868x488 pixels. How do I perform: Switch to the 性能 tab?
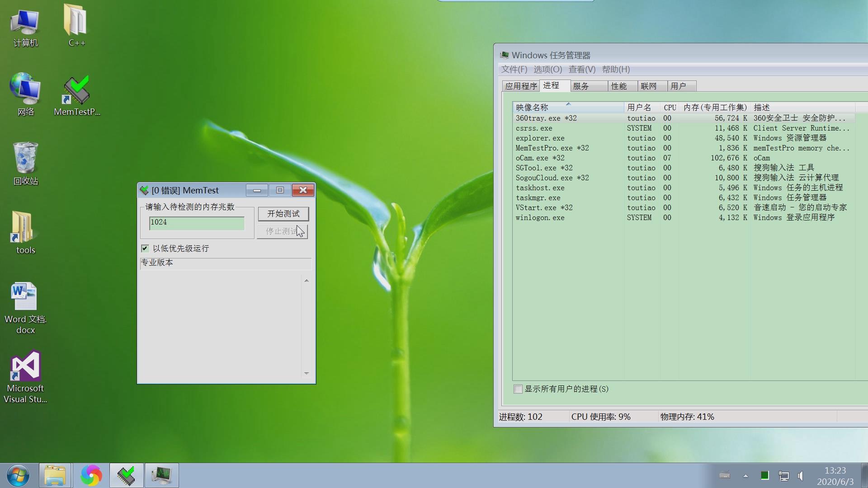[618, 86]
